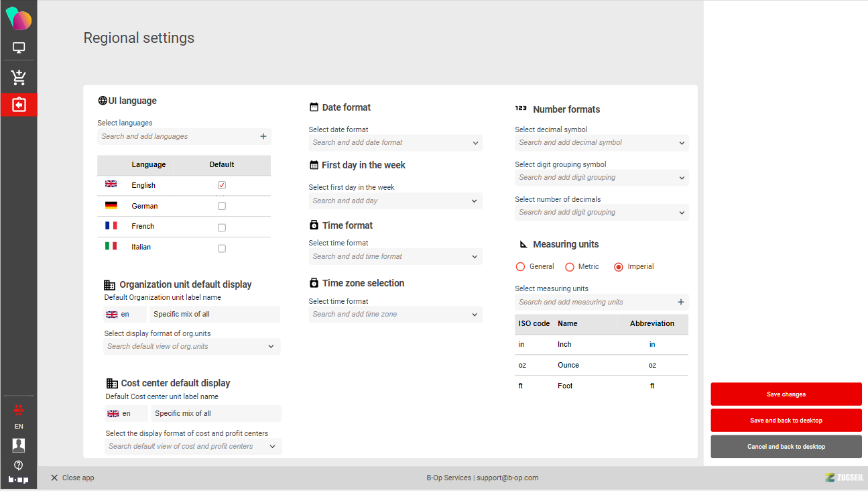The height and width of the screenshot is (491, 868).
Task: Click the user profile avatar icon
Action: click(x=19, y=445)
